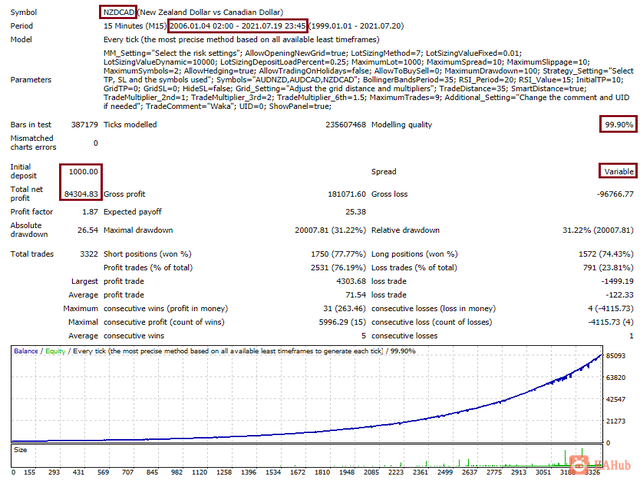Select maximal consecutive profit 5996.29 (15)
The image size is (640, 480).
pyautogui.click(x=342, y=322)
